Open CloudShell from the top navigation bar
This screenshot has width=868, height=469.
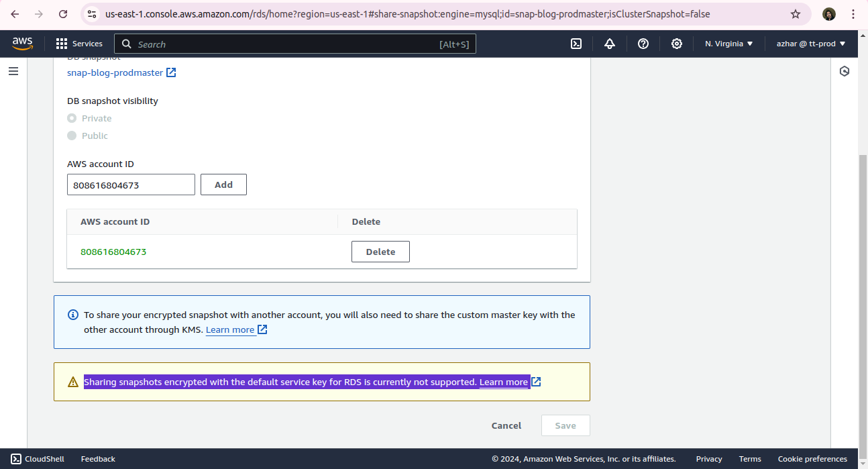click(x=576, y=44)
